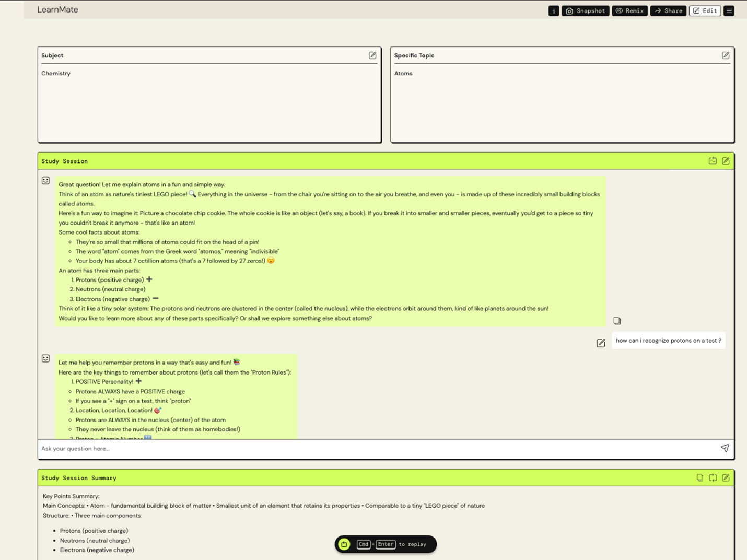Edit the Specific Topic via pencil icon
The width and height of the screenshot is (747, 560).
tap(726, 55)
